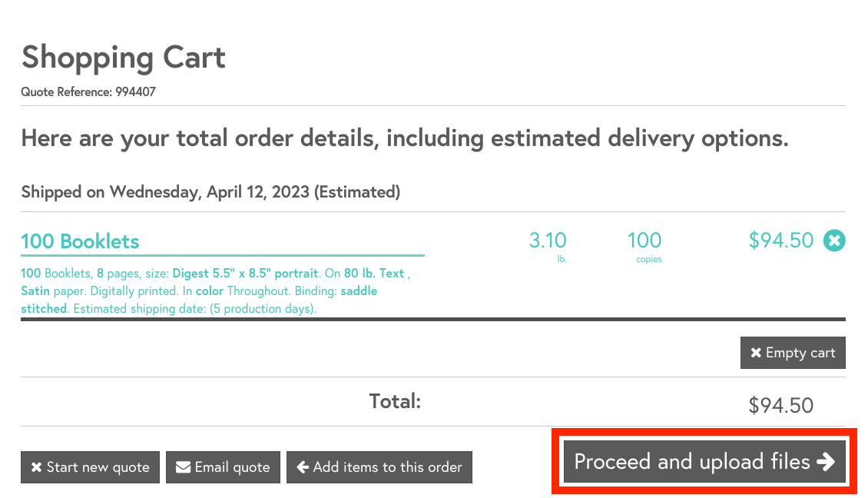Proceed and upload files
The width and height of the screenshot is (868, 498).
692,462
